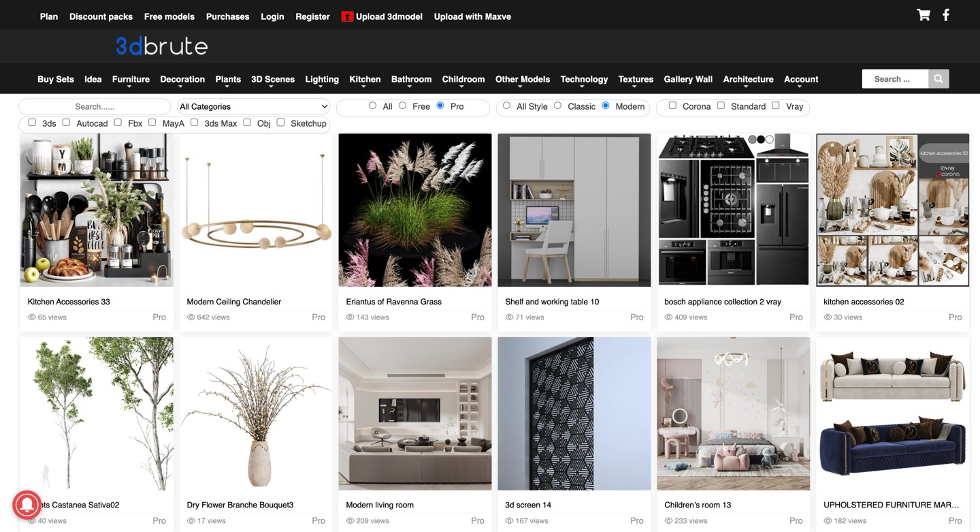Open the Shelf and working table thumbnail
This screenshot has height=532, width=980.
pos(574,210)
